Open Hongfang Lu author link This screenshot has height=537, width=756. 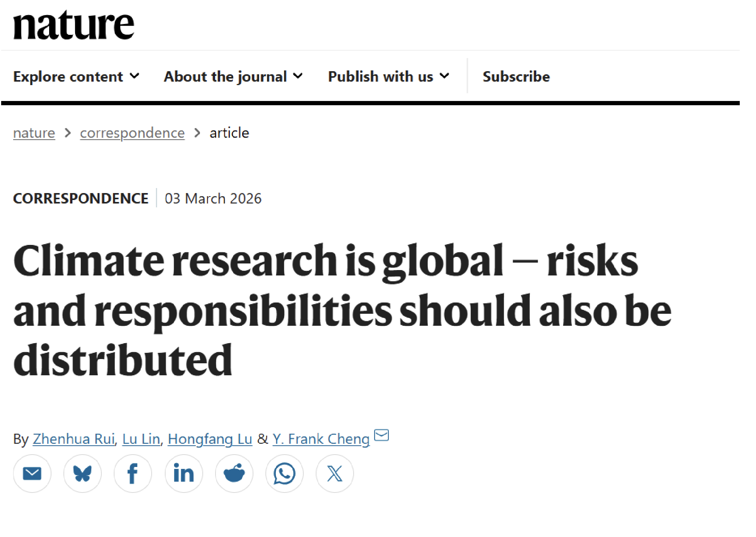(210, 439)
